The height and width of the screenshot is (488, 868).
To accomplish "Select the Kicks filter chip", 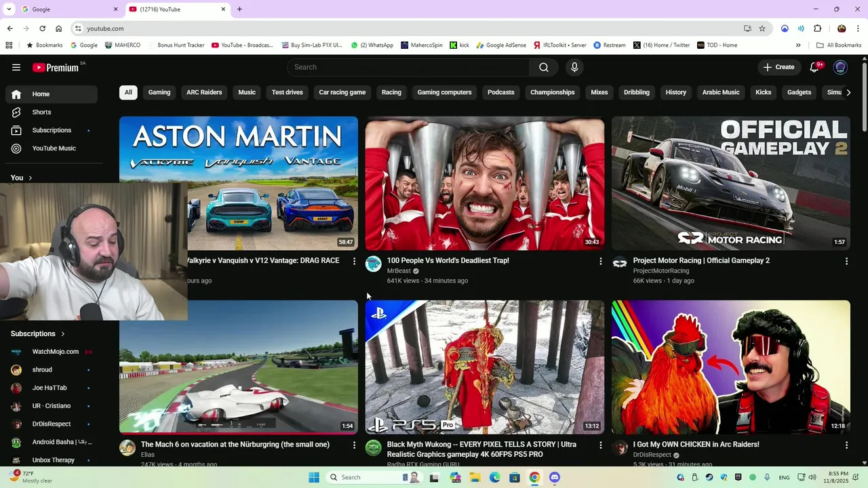I will pos(764,92).
